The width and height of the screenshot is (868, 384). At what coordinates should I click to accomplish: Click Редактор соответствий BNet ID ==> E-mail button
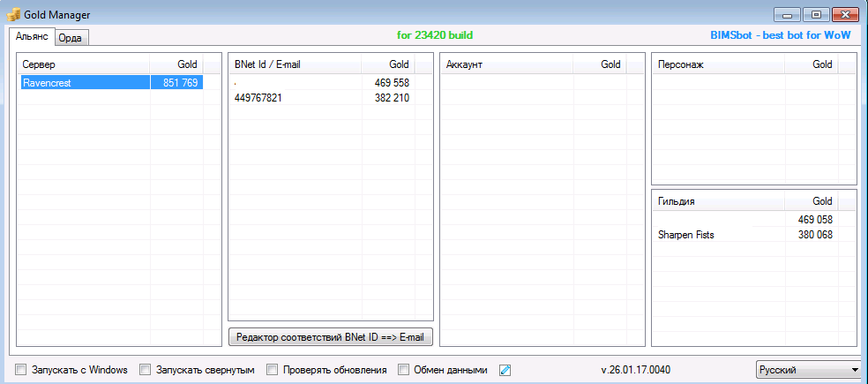tap(330, 336)
